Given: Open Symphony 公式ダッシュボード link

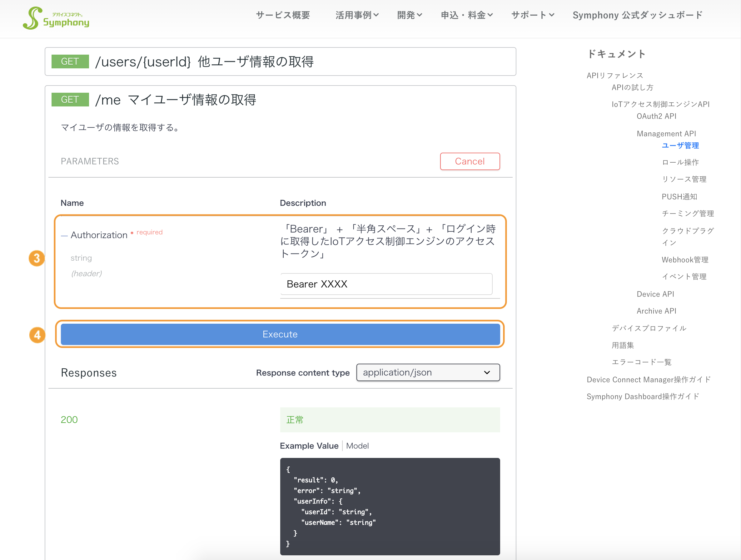Looking at the screenshot, I should tap(638, 15).
